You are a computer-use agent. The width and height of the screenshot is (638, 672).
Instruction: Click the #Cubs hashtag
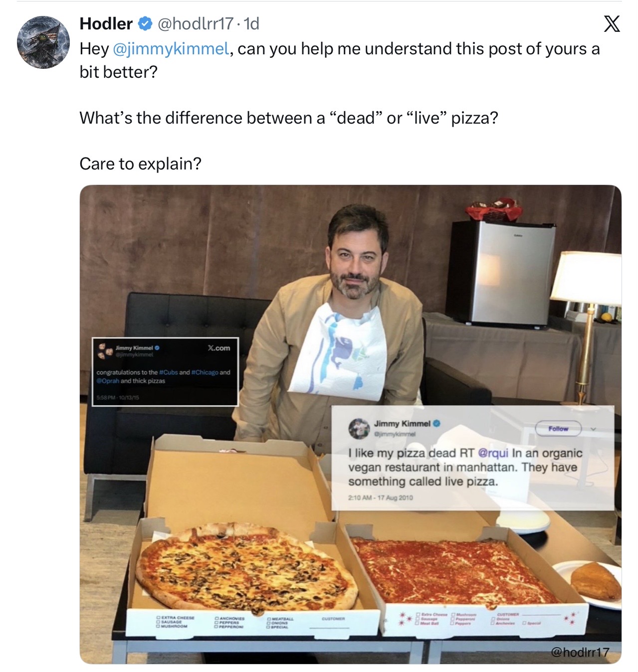[168, 372]
